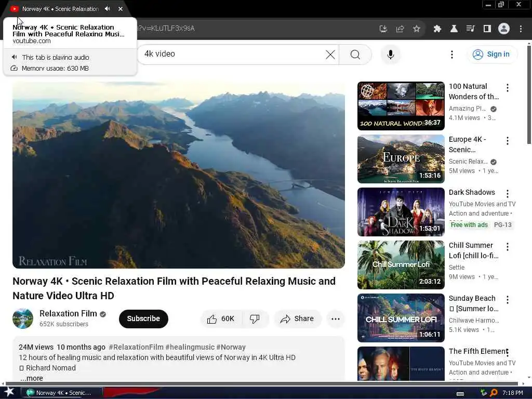The height and width of the screenshot is (399, 532).
Task: Open the browser Extensions puzzle icon
Action: (x=437, y=29)
